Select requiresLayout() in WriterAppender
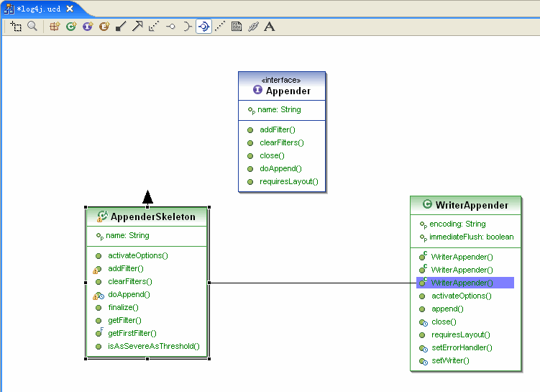Screen dimensions: 540x392 461,335
